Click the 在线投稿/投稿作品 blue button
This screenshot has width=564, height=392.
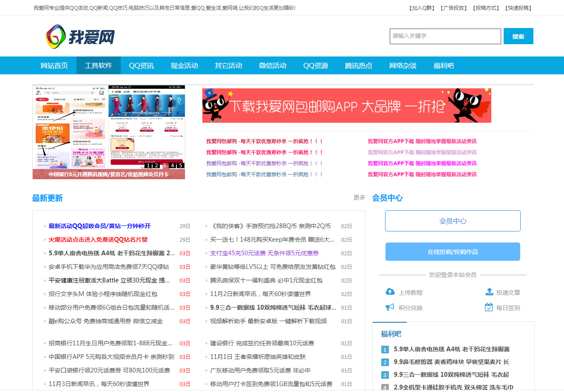pos(453,252)
